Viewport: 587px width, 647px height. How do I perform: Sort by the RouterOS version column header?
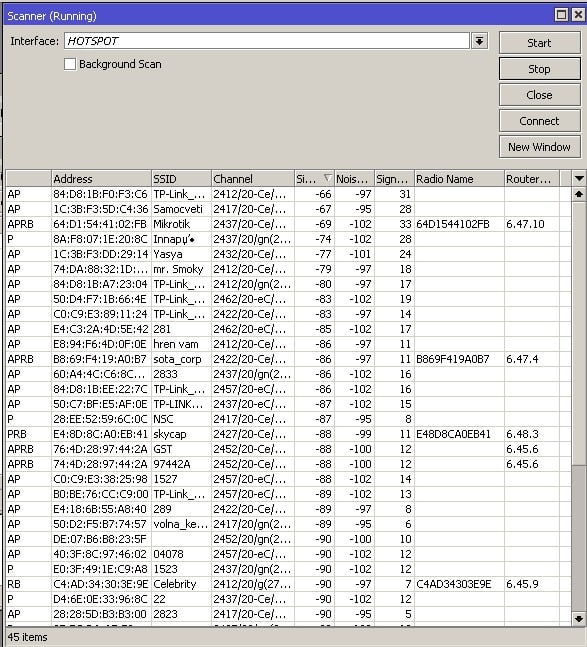tap(532, 179)
